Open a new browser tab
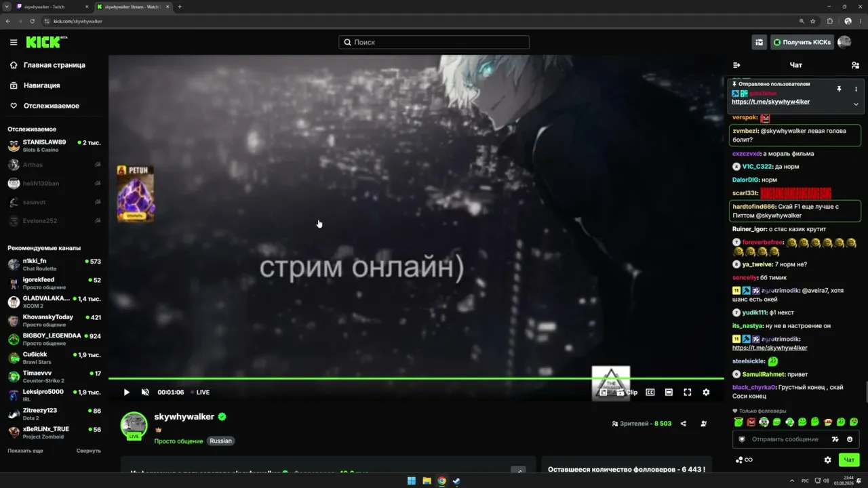This screenshot has height=488, width=868. [x=180, y=7]
